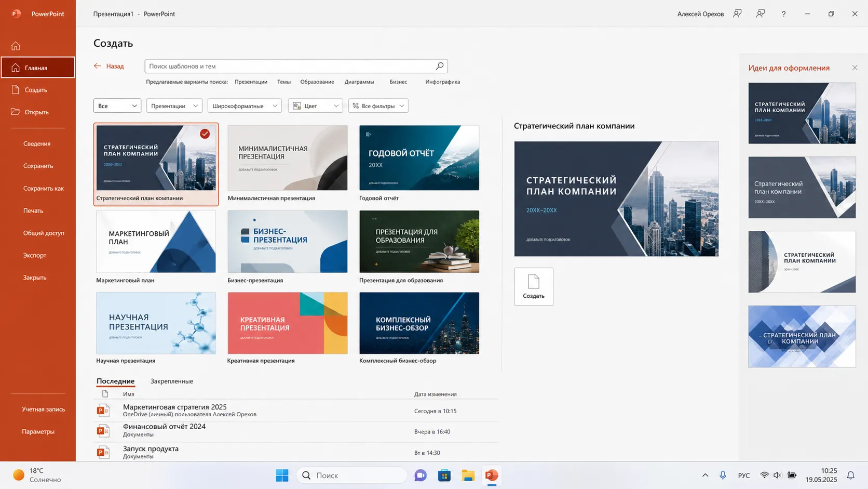Select the Годовой отчёт template thumbnail
This screenshot has height=489, width=868.
[419, 157]
